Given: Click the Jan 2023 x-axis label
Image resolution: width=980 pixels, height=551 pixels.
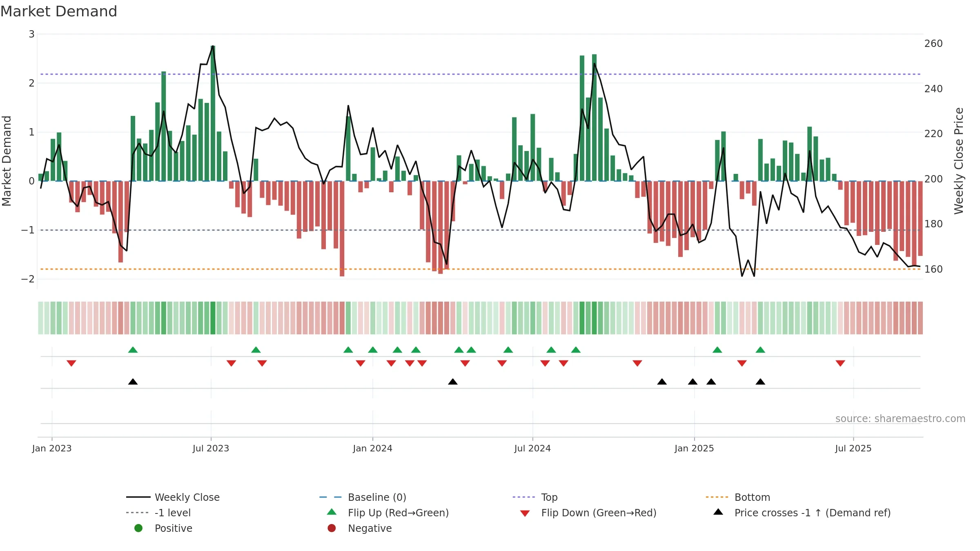Looking at the screenshot, I should pyautogui.click(x=52, y=449).
